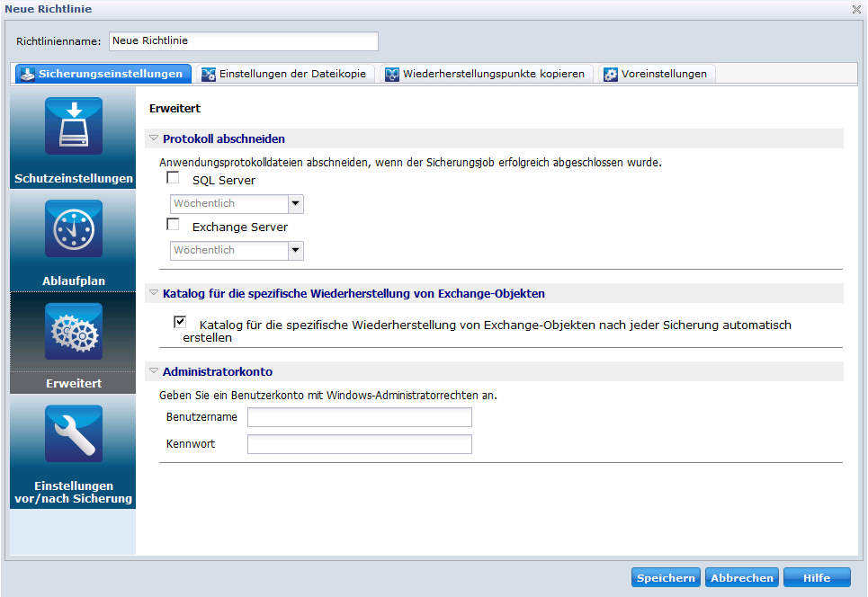Screen dimensions: 868x597
Task: Click the Voreinstellungen gear tab icon
Action: pyautogui.click(x=611, y=74)
